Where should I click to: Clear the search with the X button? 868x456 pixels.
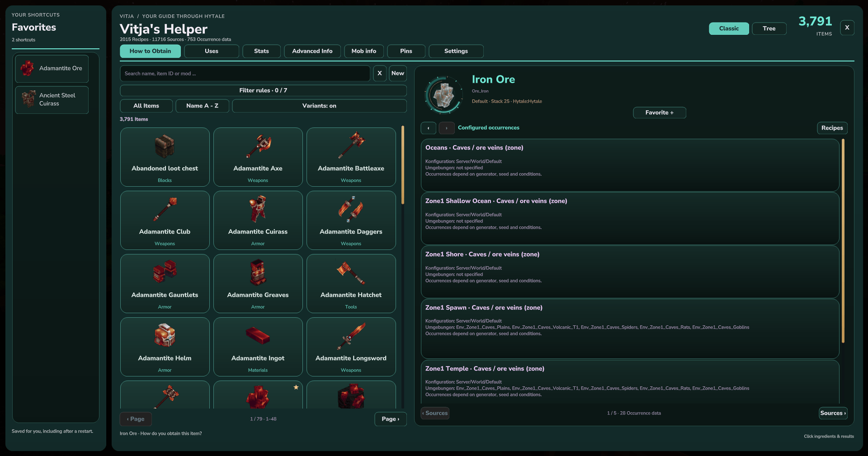click(380, 73)
